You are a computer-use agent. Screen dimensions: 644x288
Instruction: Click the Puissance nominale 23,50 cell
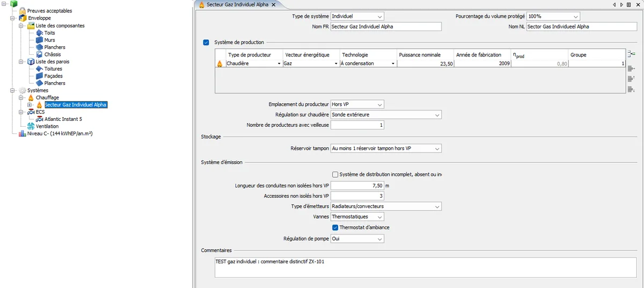[426, 63]
